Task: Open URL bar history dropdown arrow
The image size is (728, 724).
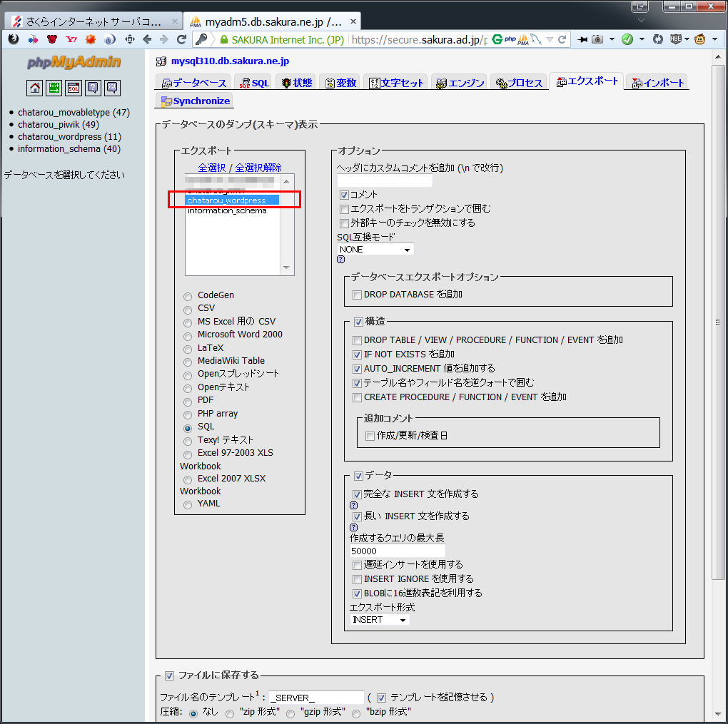Action: [550, 39]
